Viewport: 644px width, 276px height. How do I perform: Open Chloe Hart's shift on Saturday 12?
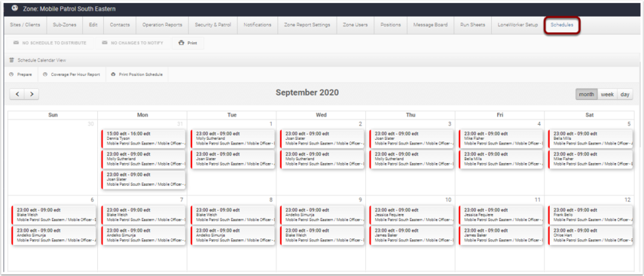pyautogui.click(x=591, y=235)
